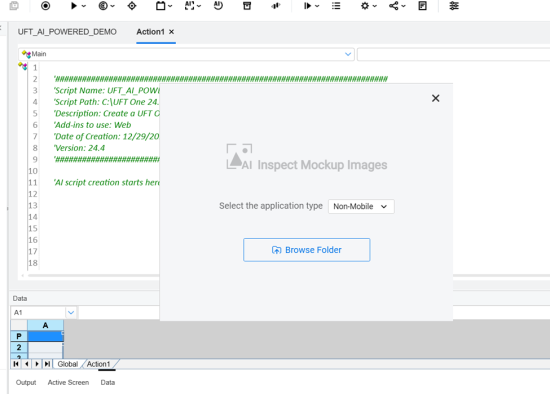The image size is (550, 394).
Task: Expand the share icon dropdown arrow
Action: [x=403, y=6]
